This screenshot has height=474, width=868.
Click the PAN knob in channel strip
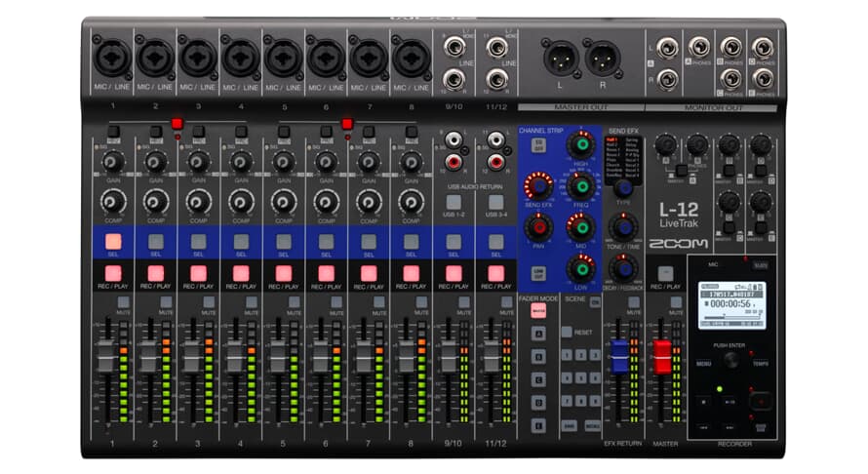coord(537,227)
